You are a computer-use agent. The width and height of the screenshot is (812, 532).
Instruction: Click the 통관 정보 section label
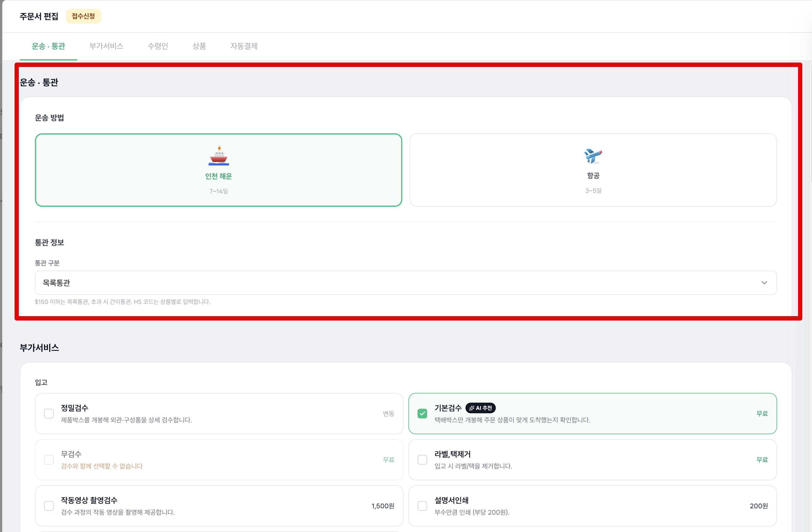(49, 242)
